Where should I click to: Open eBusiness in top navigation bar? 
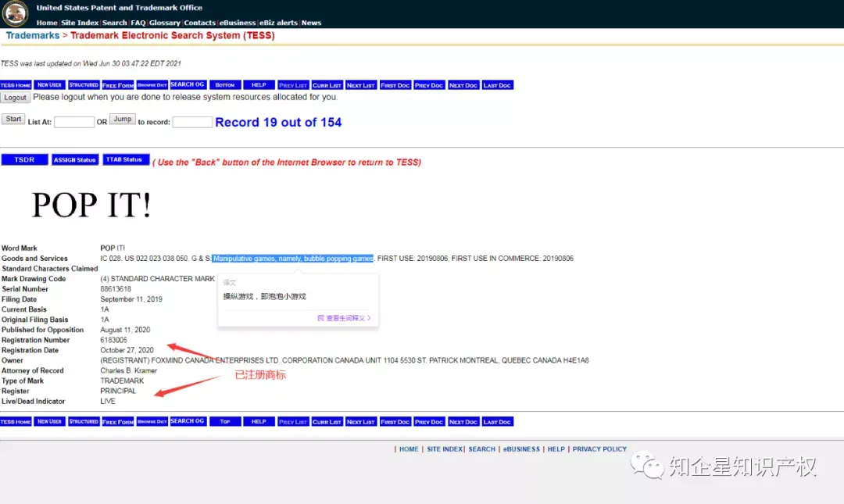[238, 23]
